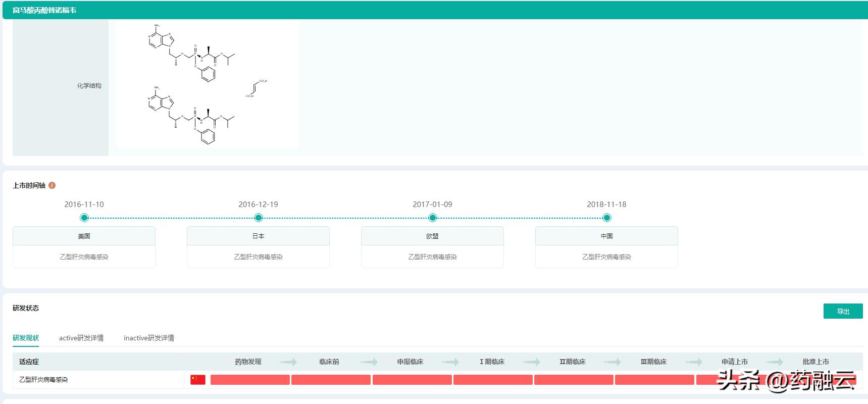Screen dimensions: 868x404
Task: Click the chemical structure image thumbnail
Action: [x=208, y=84]
